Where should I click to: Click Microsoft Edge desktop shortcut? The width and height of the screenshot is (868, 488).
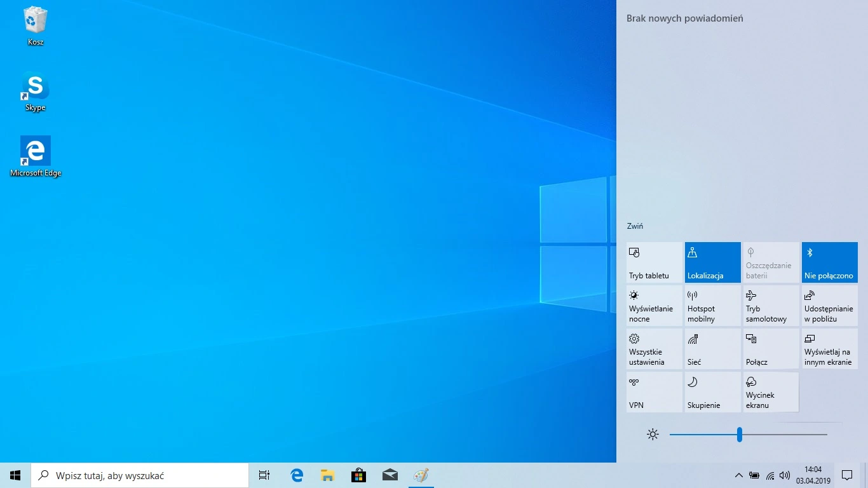[35, 155]
